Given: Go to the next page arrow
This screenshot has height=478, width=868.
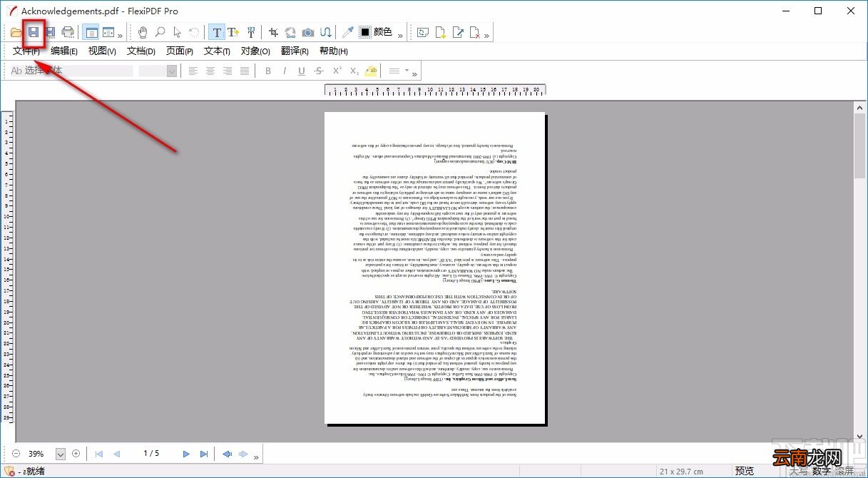Looking at the screenshot, I should 186,454.
